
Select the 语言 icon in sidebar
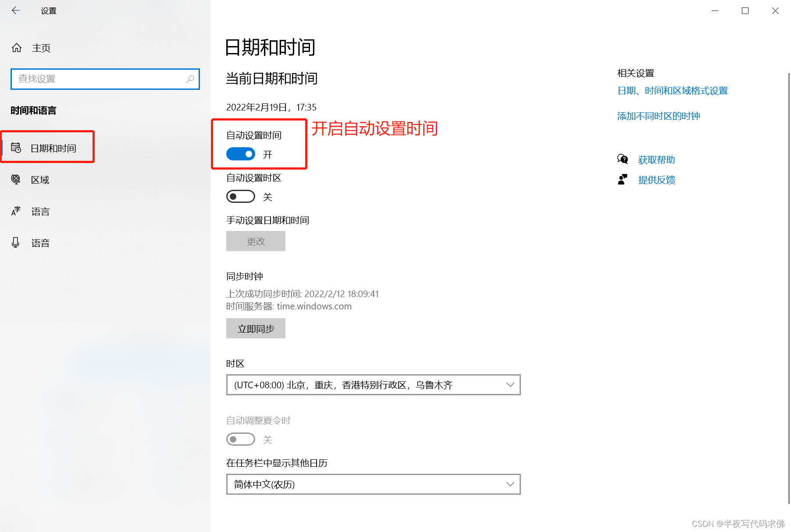15,211
